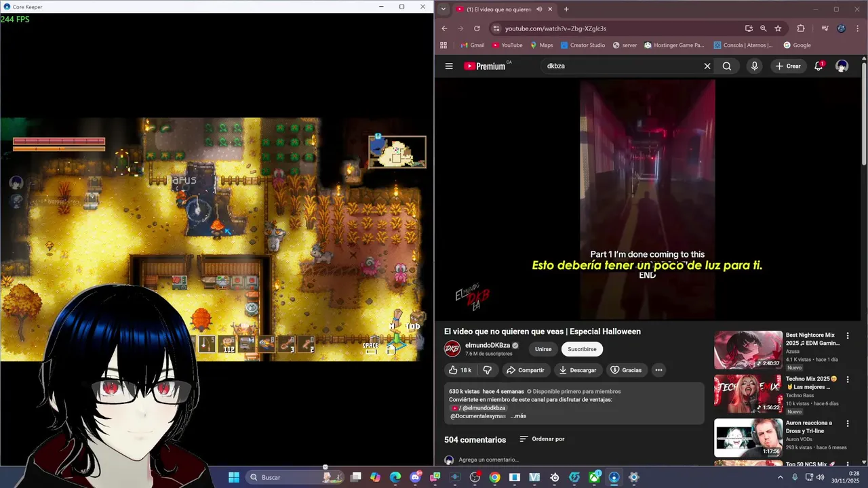Screen dimensions: 868x488
Task: Open options for Techno Mix 2025 video
Action: tap(848, 380)
